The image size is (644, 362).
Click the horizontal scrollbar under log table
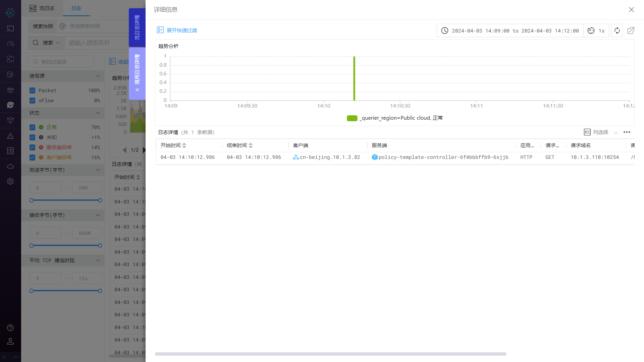[330, 354]
